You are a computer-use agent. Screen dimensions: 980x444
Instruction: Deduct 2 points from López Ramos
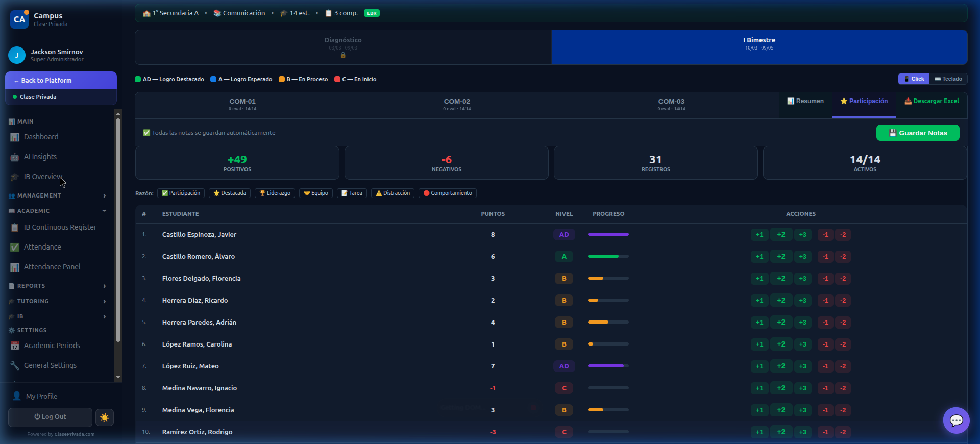tap(843, 344)
